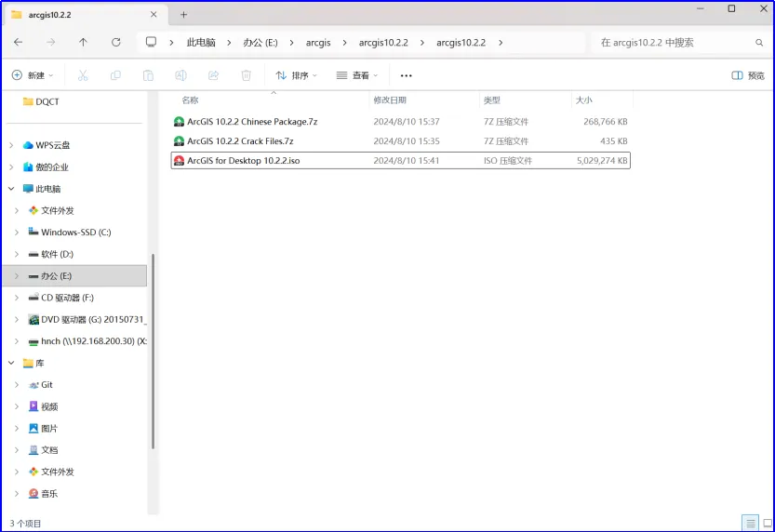Sort by 修改日期 column header

[390, 100]
